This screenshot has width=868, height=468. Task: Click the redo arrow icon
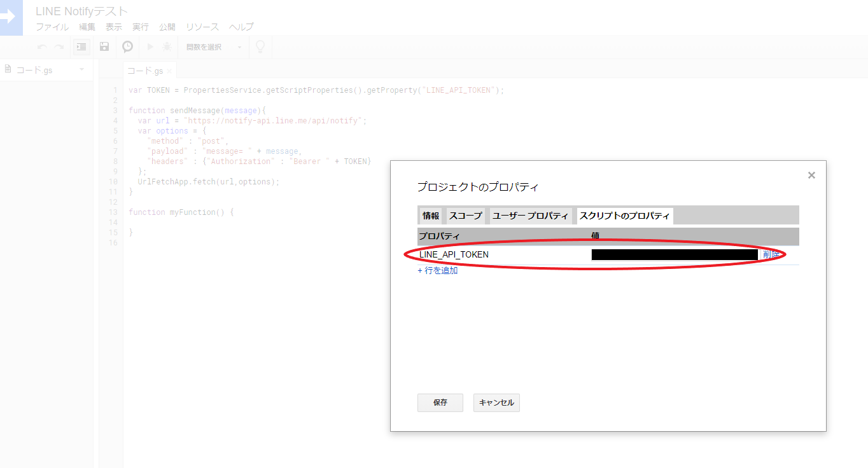59,47
